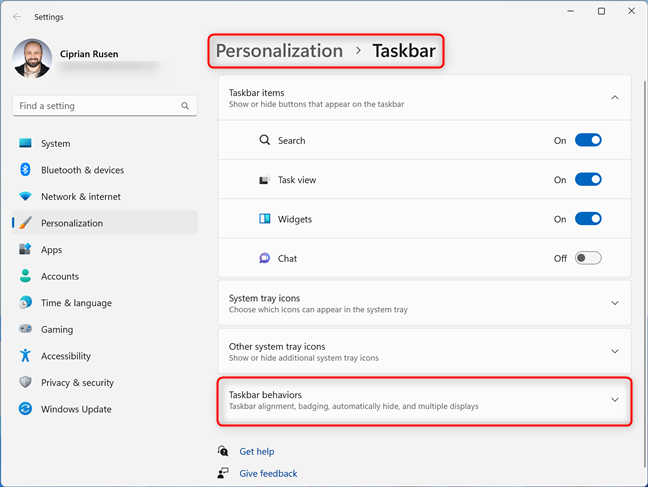Open Network & internet category
The height and width of the screenshot is (487, 648).
point(105,196)
